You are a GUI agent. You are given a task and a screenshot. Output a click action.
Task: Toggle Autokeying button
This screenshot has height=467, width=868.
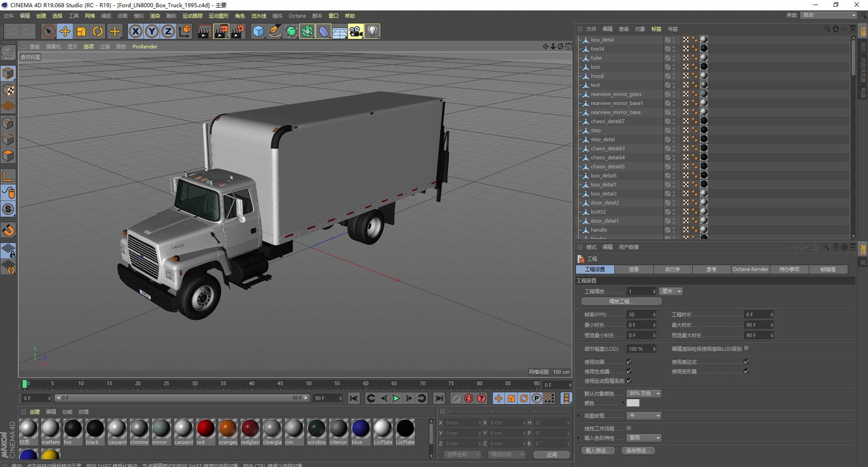(x=469, y=398)
